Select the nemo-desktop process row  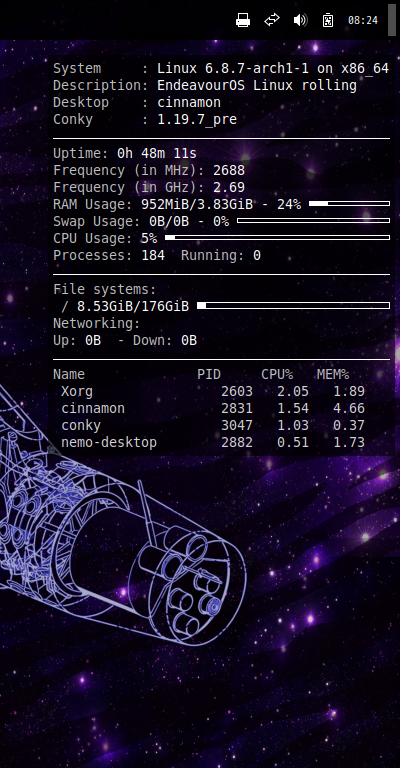pyautogui.click(x=209, y=442)
